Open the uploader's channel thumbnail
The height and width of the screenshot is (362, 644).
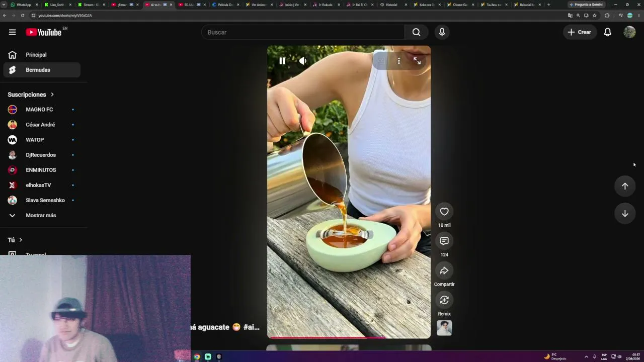444,328
